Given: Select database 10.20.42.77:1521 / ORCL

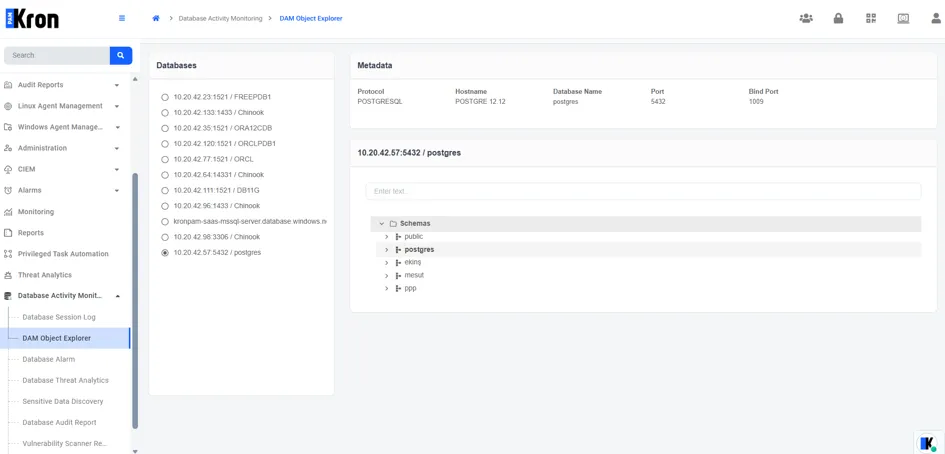Looking at the screenshot, I should [165, 160].
